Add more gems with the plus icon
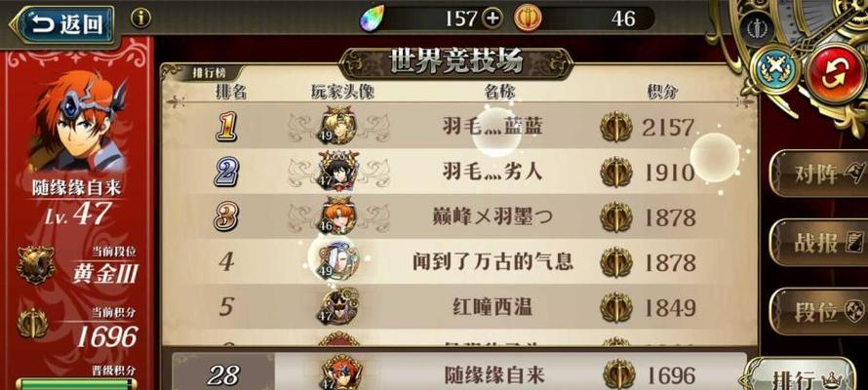The image size is (868, 390). (x=493, y=19)
